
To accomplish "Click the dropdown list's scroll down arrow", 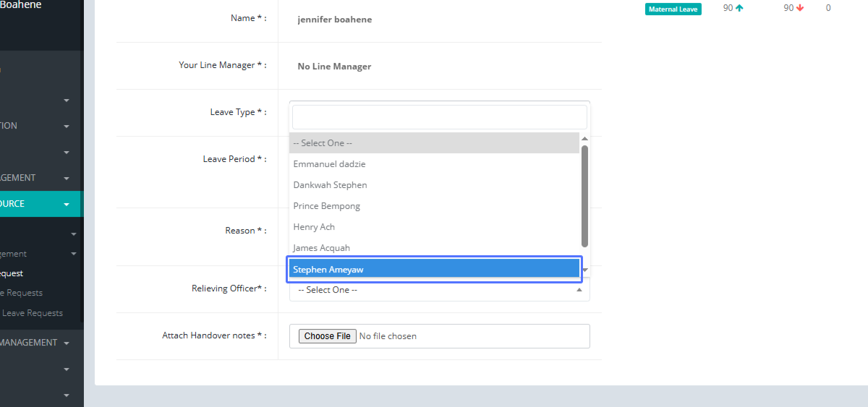I will coord(584,270).
